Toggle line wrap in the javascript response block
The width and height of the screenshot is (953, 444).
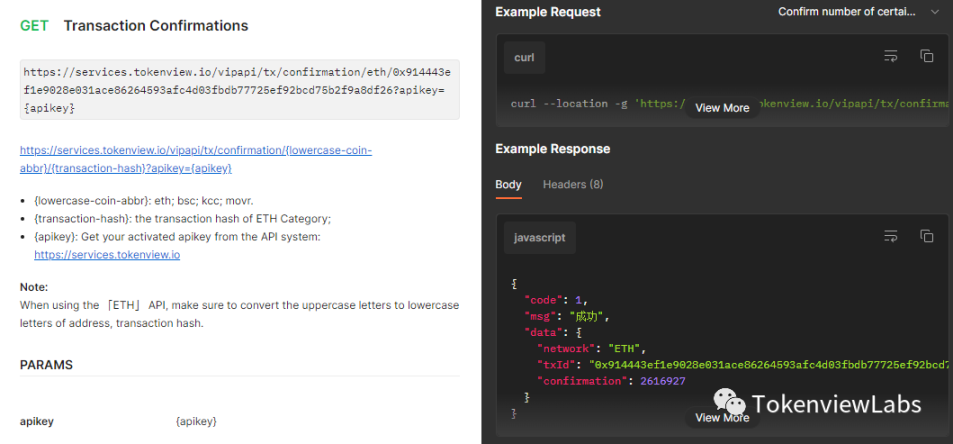coord(890,237)
